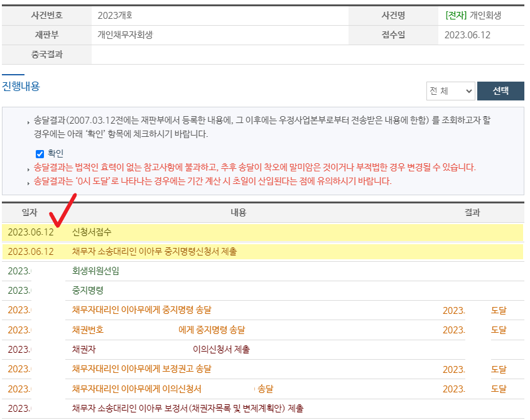Open the 신청서접수 entry

click(92, 232)
